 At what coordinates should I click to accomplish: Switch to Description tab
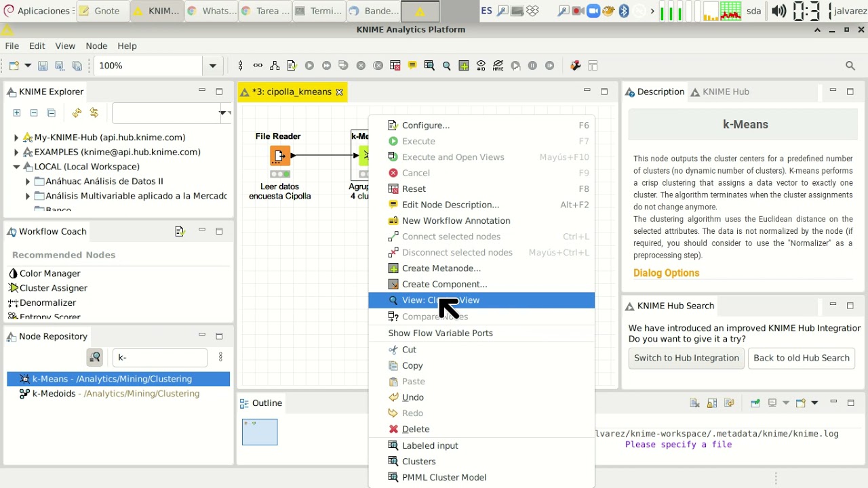(654, 92)
